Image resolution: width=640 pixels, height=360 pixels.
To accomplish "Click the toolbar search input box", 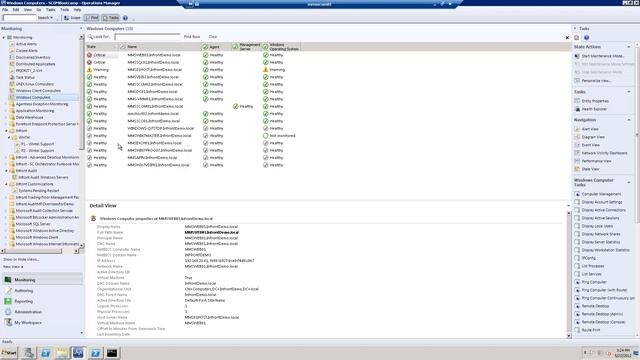I will (x=19, y=18).
